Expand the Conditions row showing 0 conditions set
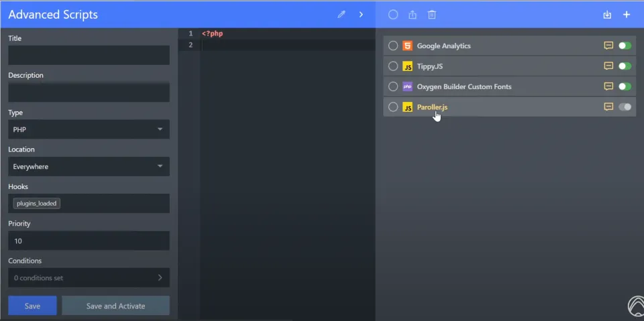Viewport: 644px width, 321px height. 89,277
